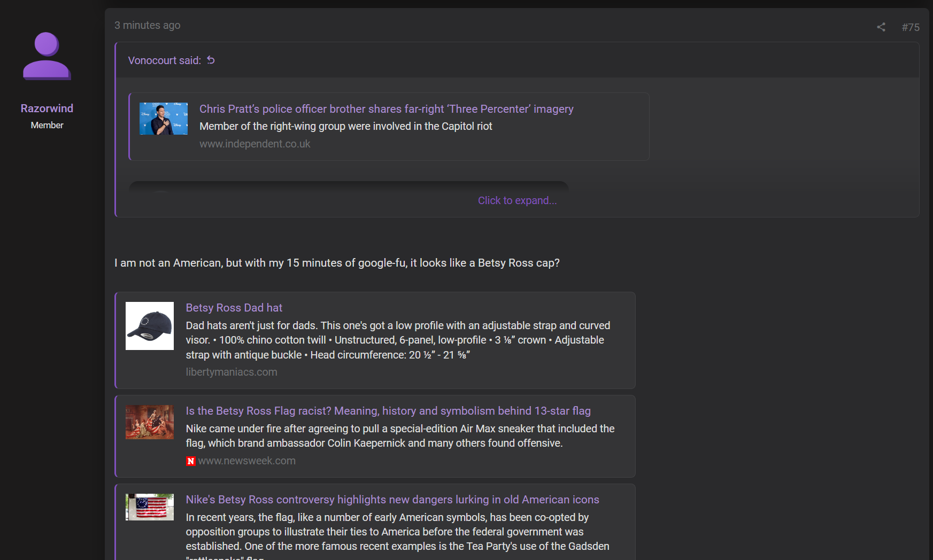This screenshot has width=933, height=560.
Task: Open the Betsy Ross Dad hat link
Action: 234,308
